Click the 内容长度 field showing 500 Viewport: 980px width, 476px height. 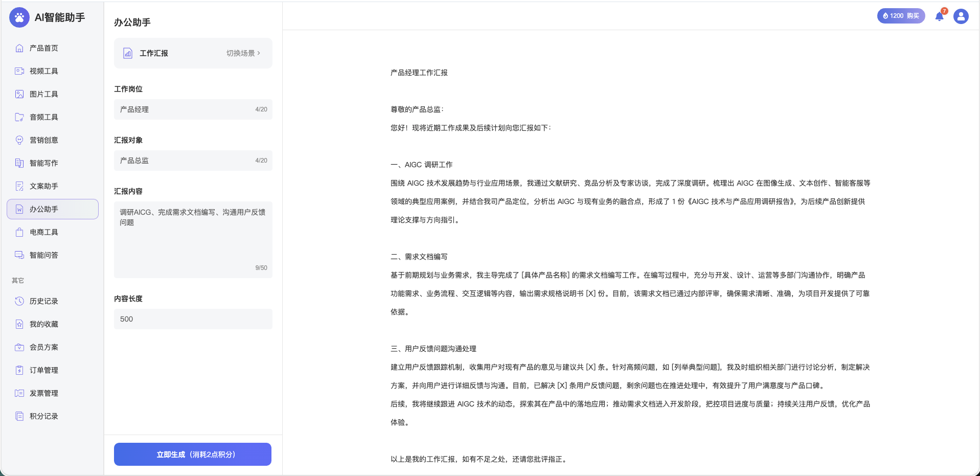click(193, 319)
